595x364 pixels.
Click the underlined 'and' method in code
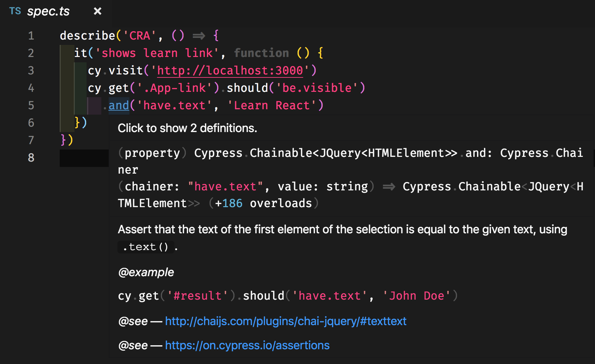pos(119,105)
